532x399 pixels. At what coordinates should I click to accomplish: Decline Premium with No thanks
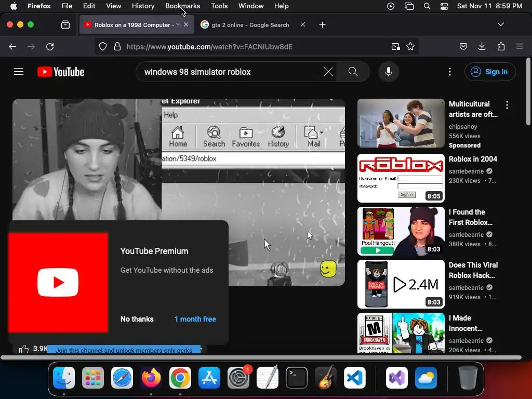(137, 319)
